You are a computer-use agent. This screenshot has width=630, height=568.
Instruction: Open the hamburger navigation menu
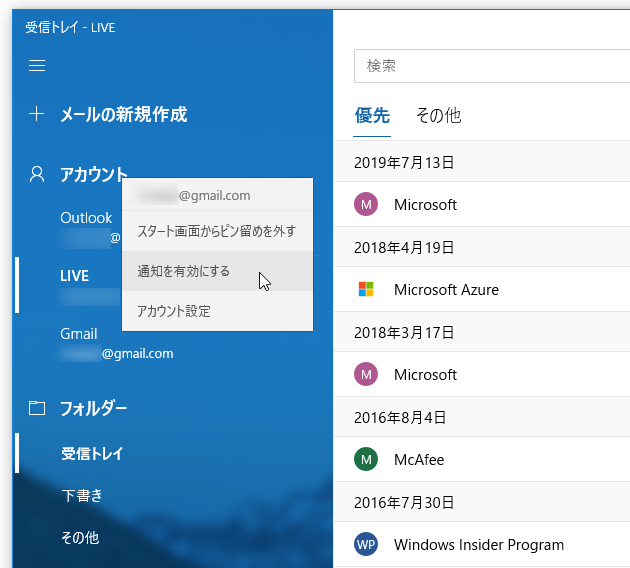coord(37,65)
